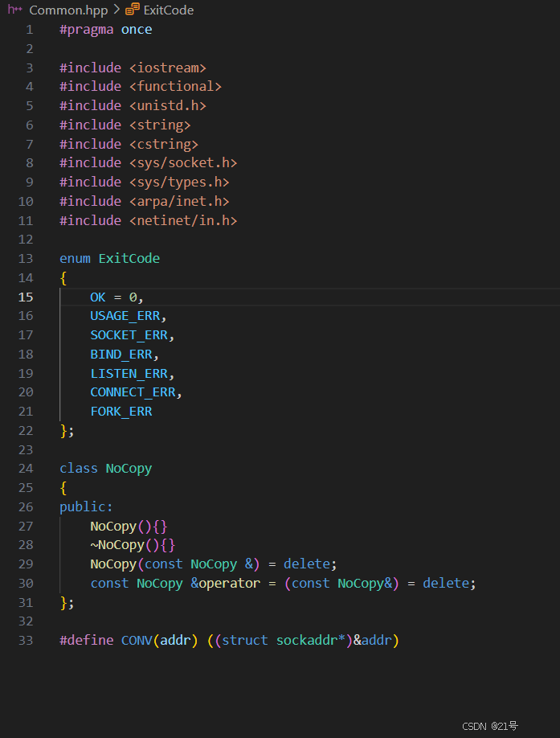Click the ExitCode breadcrumb symbol
560x738 pixels.
(169, 10)
